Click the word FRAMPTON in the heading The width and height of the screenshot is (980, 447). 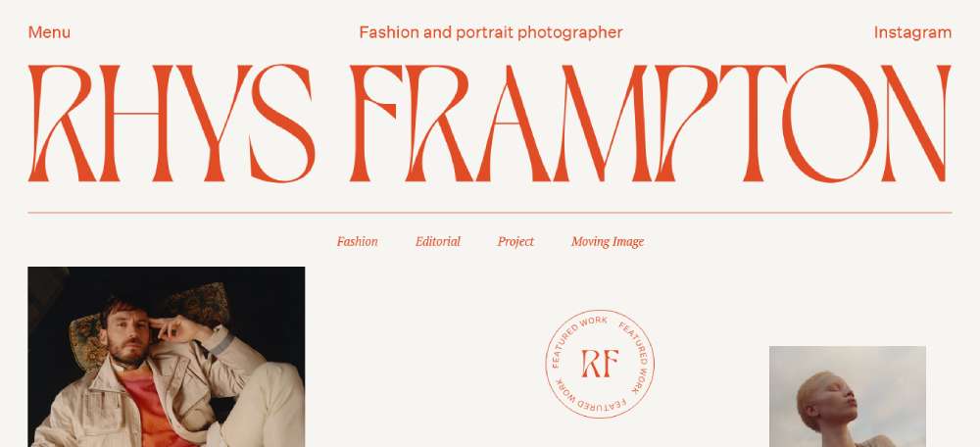point(650,124)
